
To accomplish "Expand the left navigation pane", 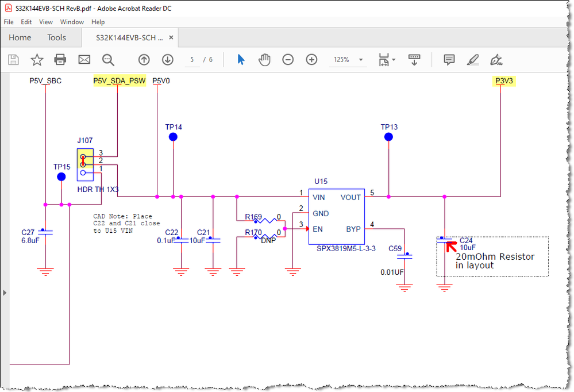I will 5,293.
